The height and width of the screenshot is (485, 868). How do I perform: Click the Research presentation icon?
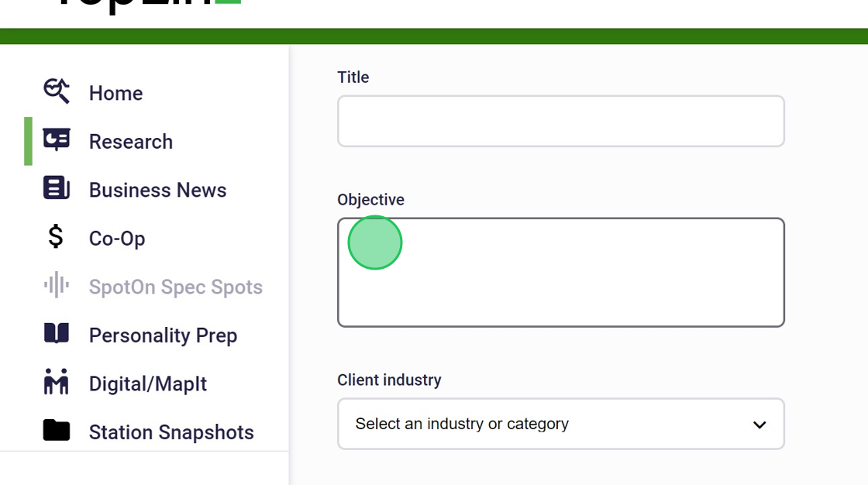(x=57, y=140)
